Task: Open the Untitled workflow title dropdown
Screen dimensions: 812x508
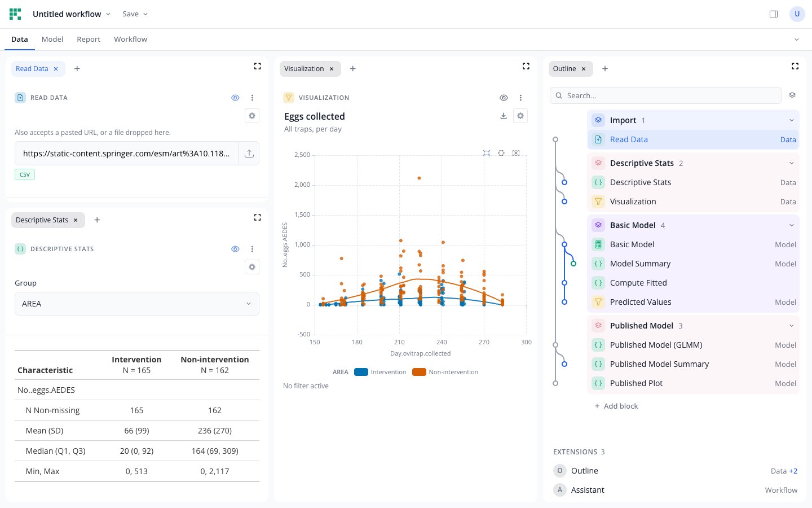Action: pos(71,14)
